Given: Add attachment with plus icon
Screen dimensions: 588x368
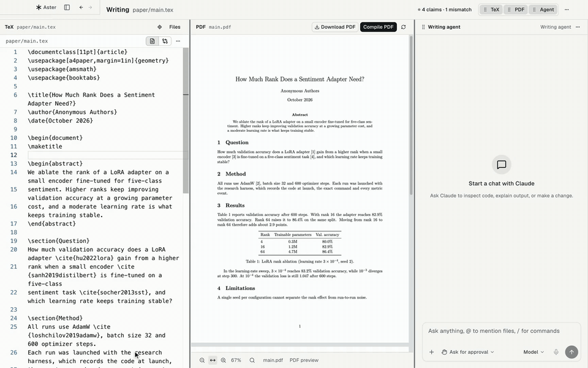Looking at the screenshot, I should click(432, 352).
